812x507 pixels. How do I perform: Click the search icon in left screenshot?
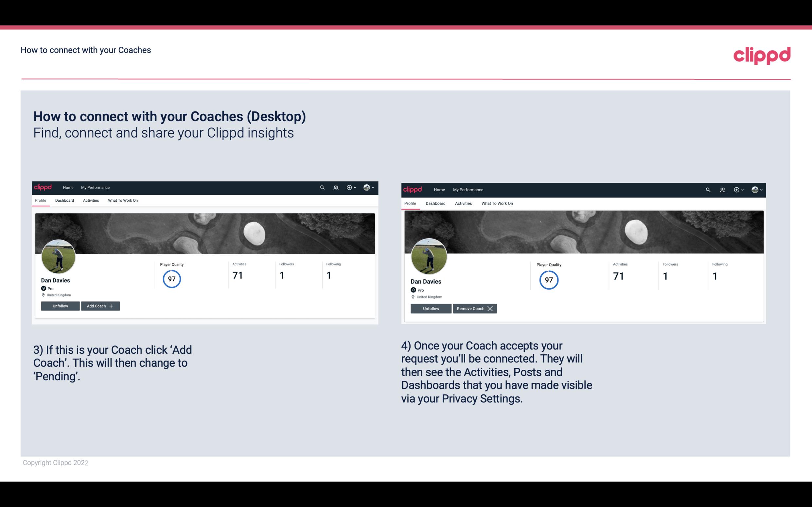[x=322, y=187]
